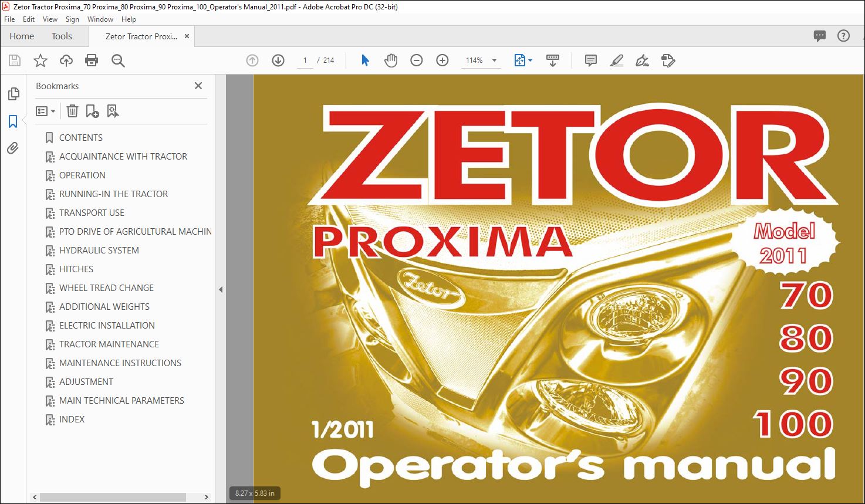Choose the selection arrow tool

(365, 60)
